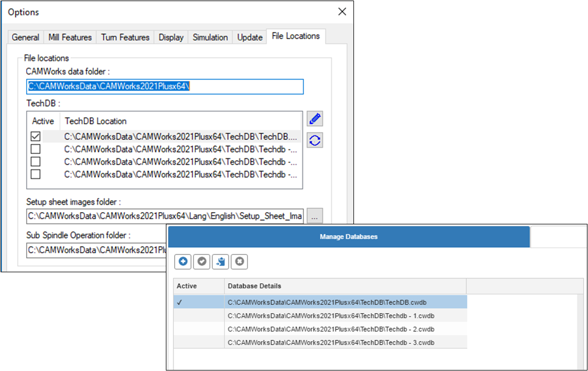Screen dimensions: 588x371
Task: Click the set active database checkmark icon
Action: click(x=202, y=262)
